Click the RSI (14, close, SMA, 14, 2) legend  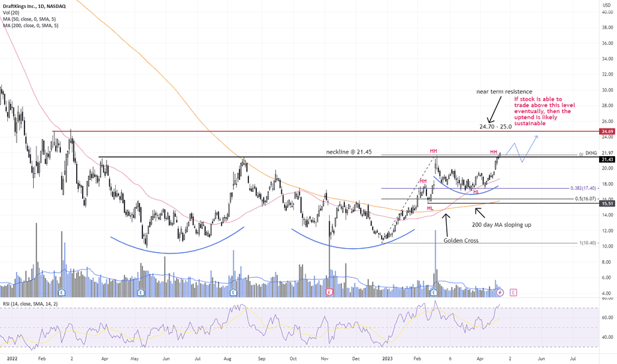point(30,304)
